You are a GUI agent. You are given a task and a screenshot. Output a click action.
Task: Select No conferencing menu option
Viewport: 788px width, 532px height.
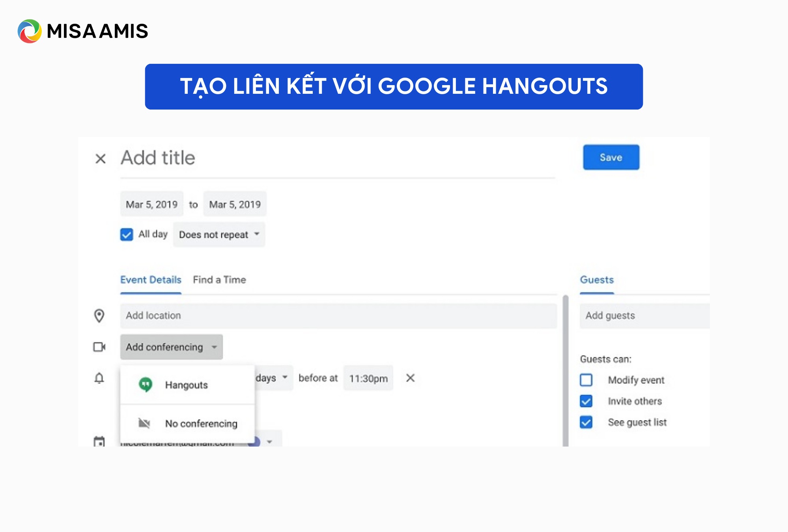point(188,423)
